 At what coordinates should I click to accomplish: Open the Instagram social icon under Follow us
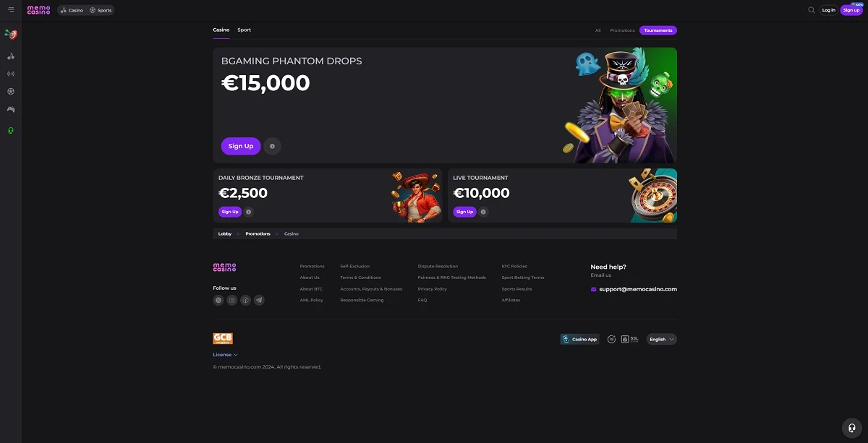[231, 300]
